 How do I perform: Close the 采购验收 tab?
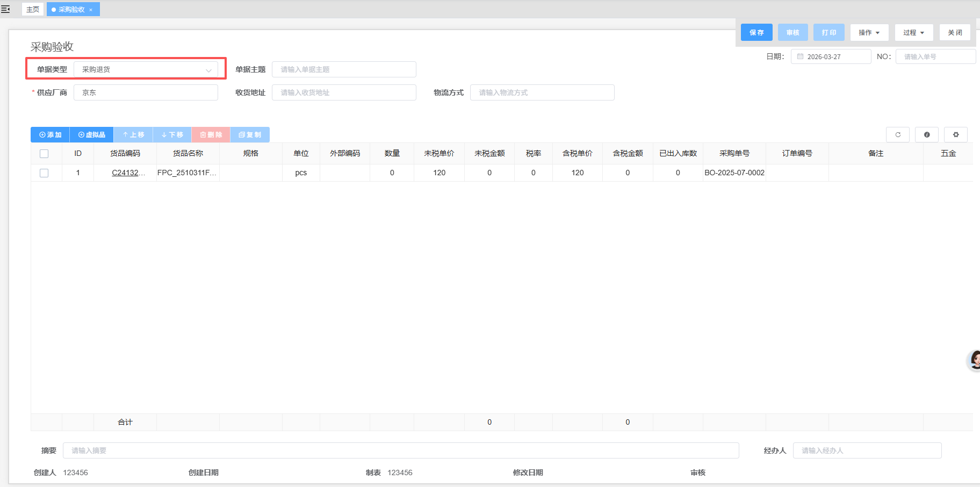[x=91, y=10]
